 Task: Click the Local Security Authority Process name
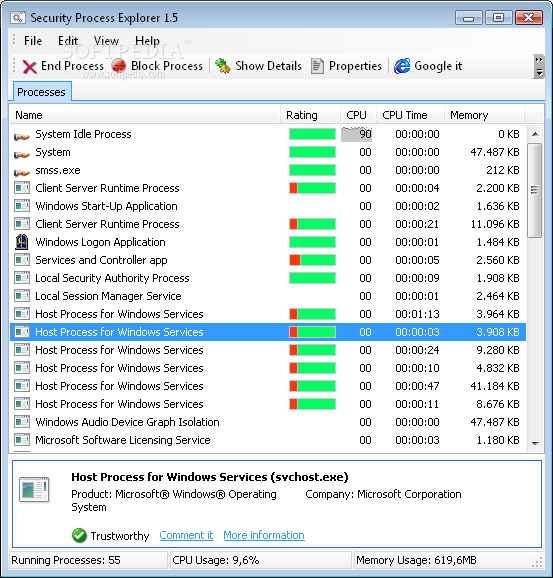[112, 278]
